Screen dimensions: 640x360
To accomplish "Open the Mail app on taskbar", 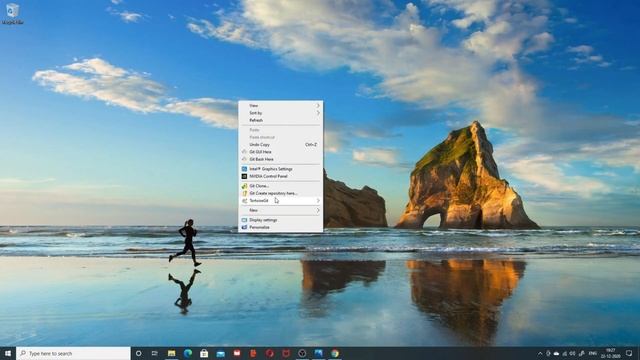I will click(220, 353).
